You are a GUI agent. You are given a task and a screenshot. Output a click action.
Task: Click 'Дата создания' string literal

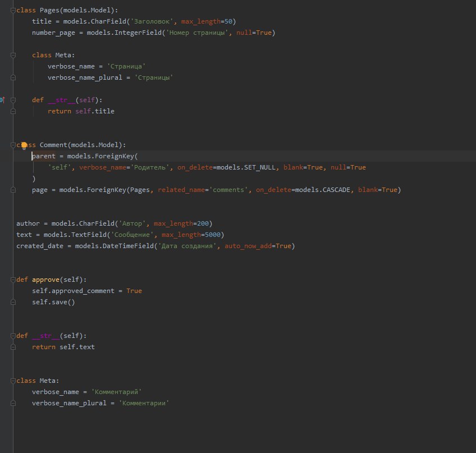click(187, 246)
